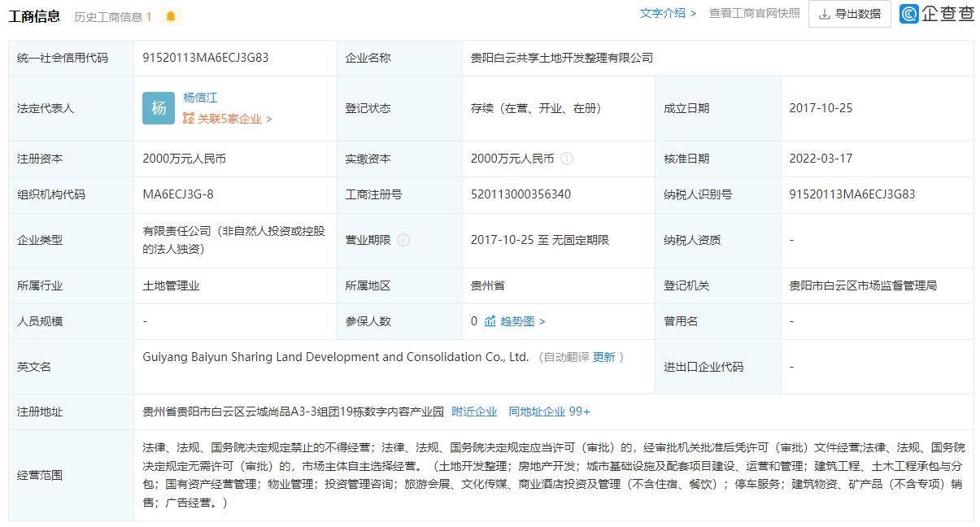
Task: Select the 工商信息 tab
Action: point(35,14)
